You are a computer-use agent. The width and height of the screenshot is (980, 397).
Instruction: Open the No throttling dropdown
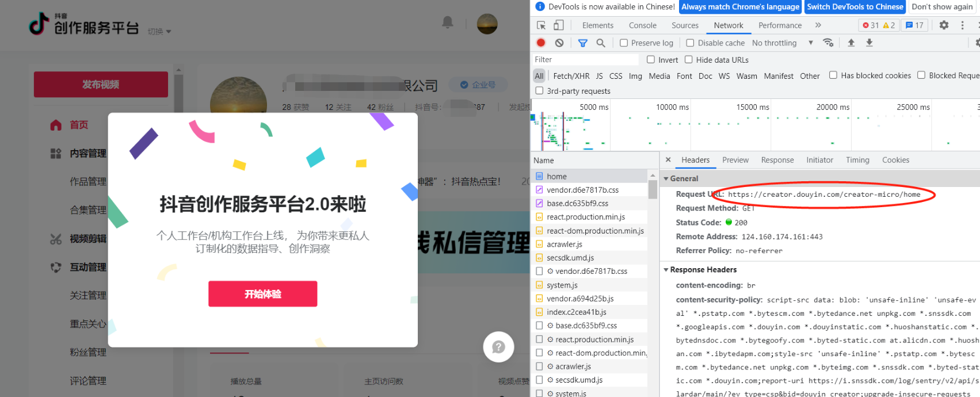pyautogui.click(x=783, y=43)
